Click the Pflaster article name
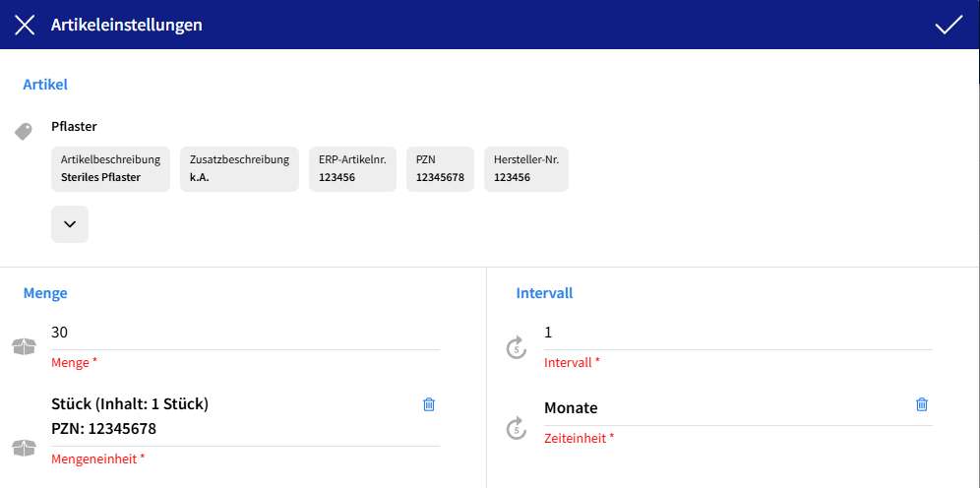Viewport: 980px width, 488px height. pyautogui.click(x=74, y=126)
